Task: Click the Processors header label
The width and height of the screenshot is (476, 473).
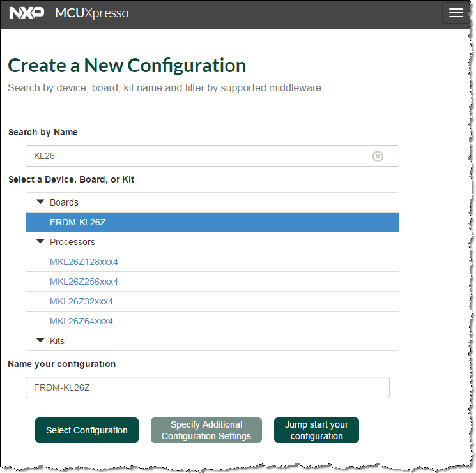Action: [x=72, y=242]
